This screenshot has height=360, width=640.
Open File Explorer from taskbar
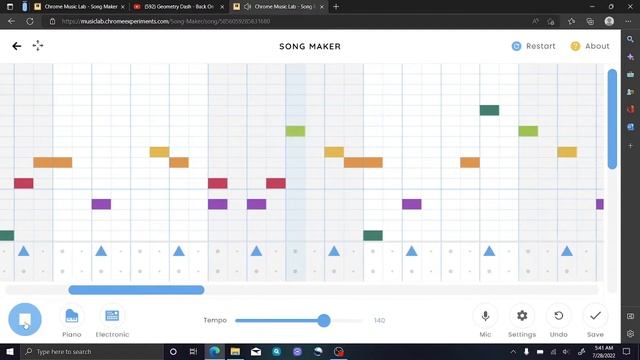(x=235, y=351)
